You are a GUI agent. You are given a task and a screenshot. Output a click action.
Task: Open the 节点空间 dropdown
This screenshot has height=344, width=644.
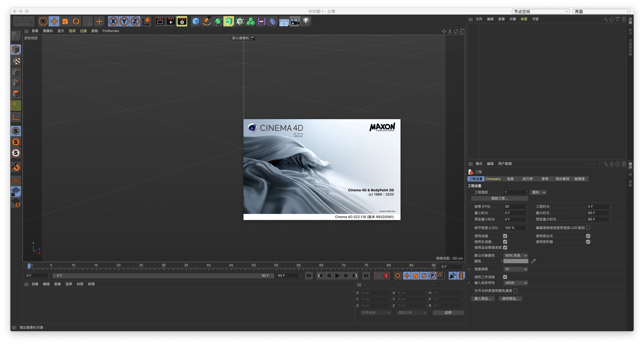(541, 11)
